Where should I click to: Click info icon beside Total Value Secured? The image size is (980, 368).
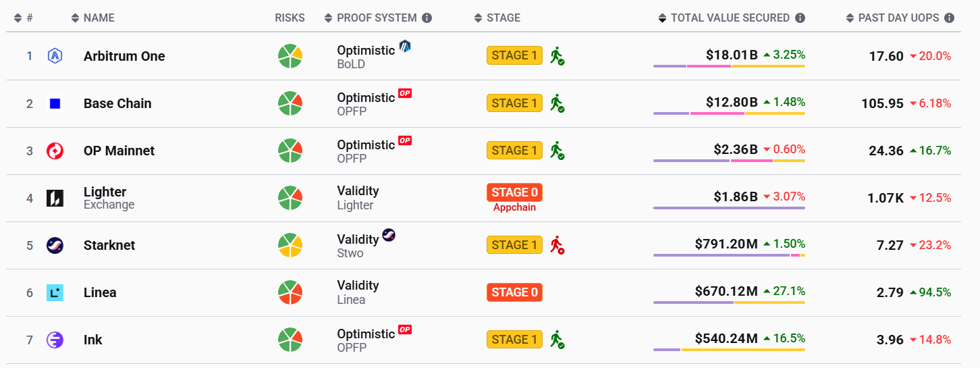pos(800,18)
